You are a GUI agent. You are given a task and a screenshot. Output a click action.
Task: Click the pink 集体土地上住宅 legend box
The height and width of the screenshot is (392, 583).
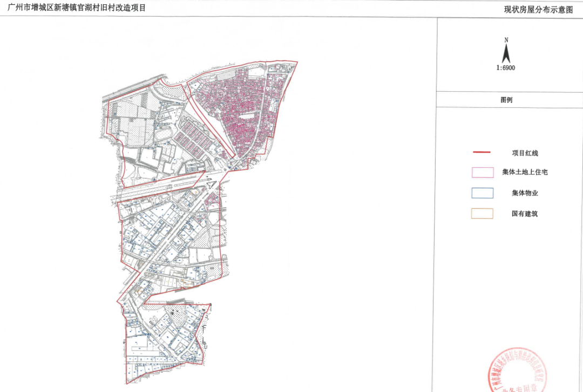pyautogui.click(x=483, y=173)
